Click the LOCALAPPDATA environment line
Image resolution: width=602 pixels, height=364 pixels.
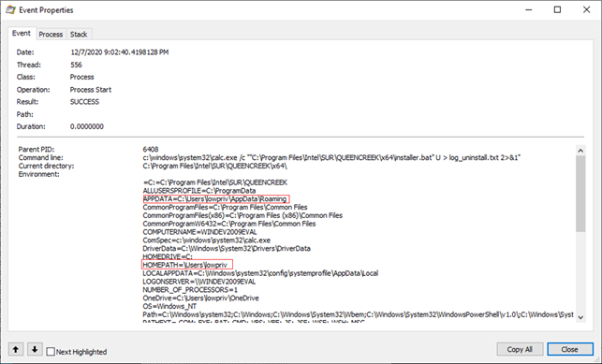(260, 273)
